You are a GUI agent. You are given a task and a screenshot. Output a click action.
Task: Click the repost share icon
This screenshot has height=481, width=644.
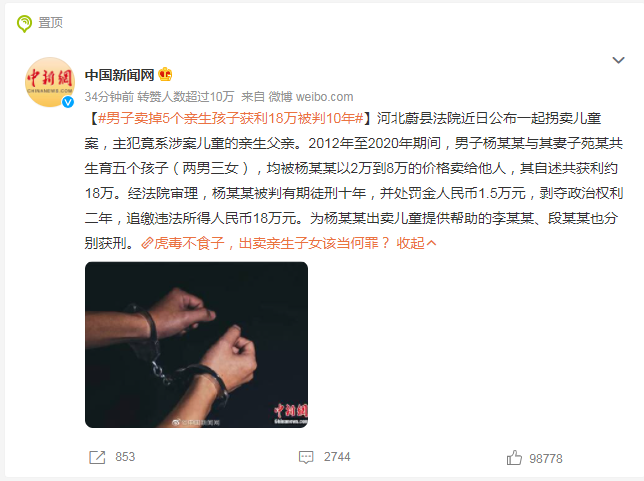pyautogui.click(x=97, y=457)
